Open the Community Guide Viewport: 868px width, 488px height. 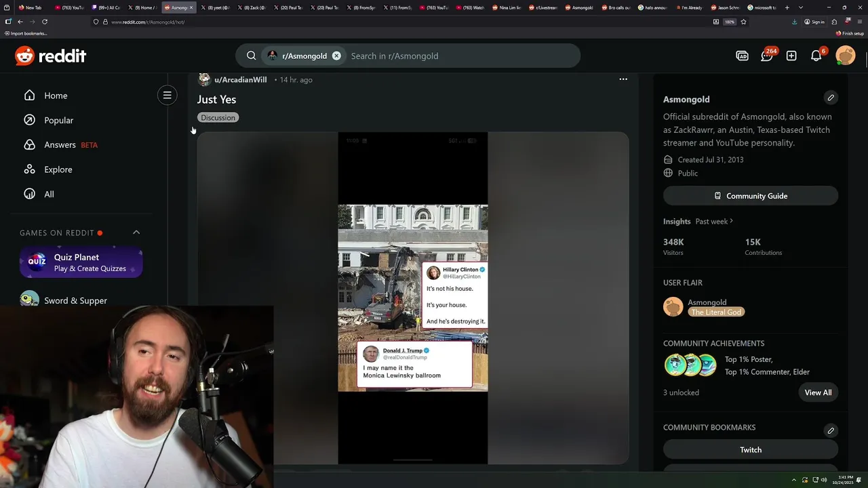coord(751,196)
